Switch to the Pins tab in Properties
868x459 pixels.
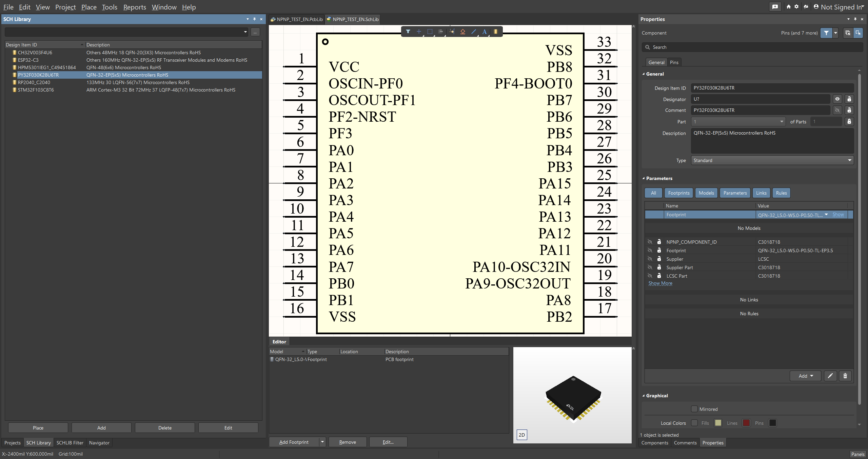[x=674, y=62]
